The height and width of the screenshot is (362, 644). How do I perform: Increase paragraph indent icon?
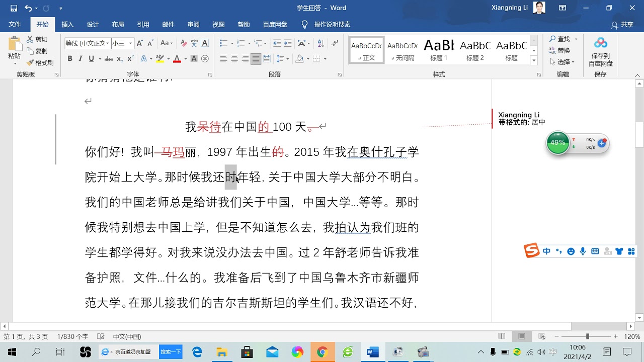click(x=288, y=43)
